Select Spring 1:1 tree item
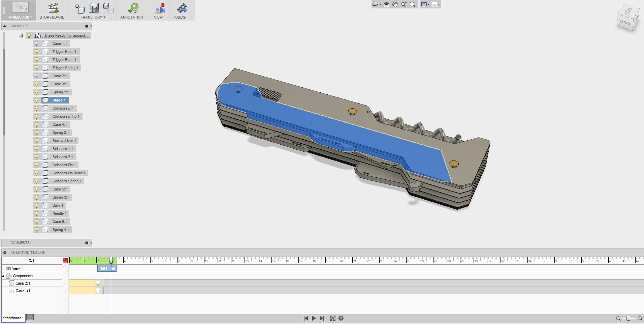This screenshot has height=324, width=644. click(61, 92)
